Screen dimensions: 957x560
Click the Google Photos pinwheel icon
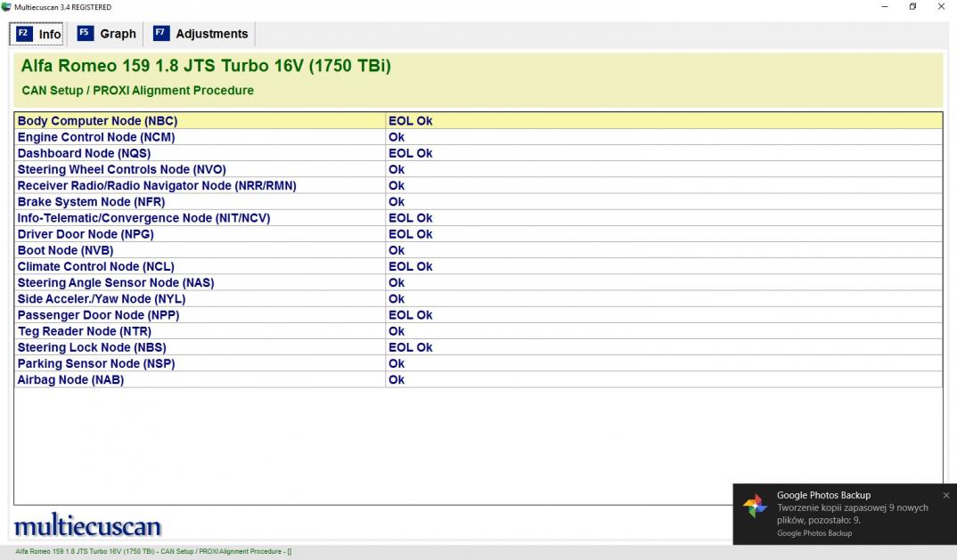point(755,506)
